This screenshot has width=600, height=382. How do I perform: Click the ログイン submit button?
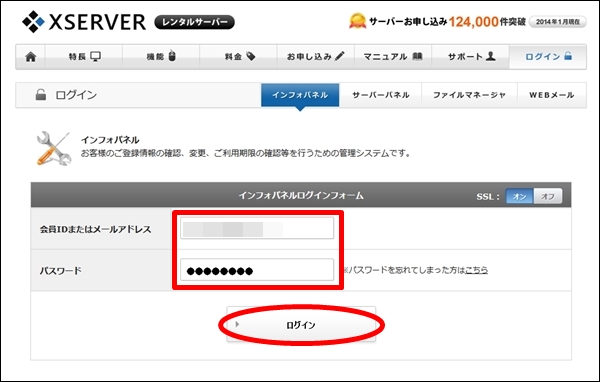click(301, 325)
